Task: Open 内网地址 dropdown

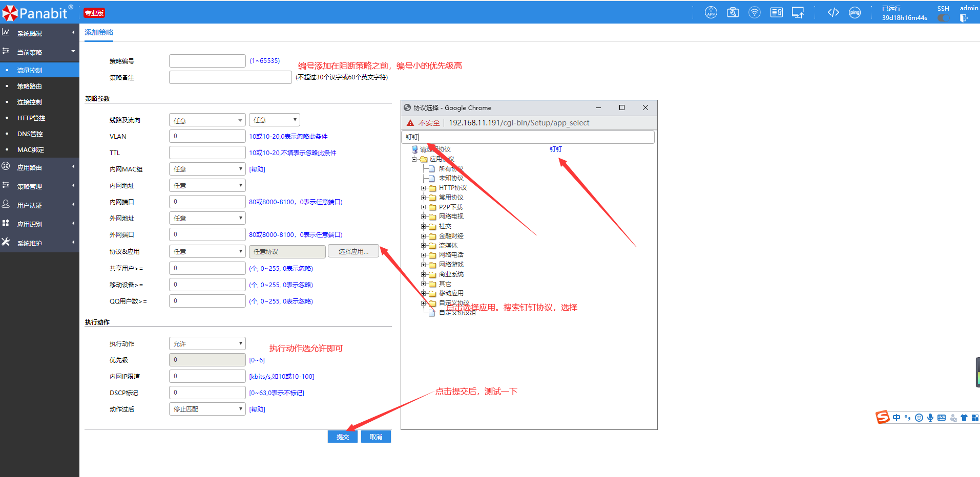Action: click(x=207, y=185)
